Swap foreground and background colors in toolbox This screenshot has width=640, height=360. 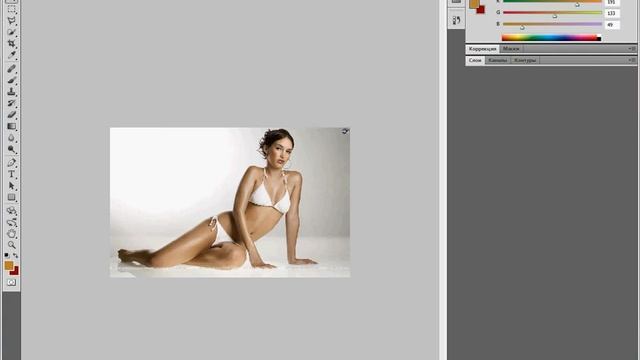click(16, 255)
